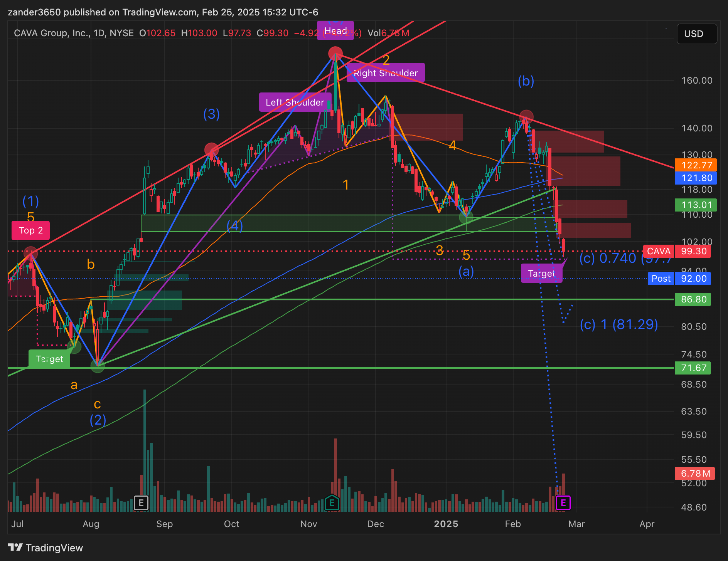Open the magenta E earnings marker near March
Screen dimensions: 728x561
pos(563,503)
